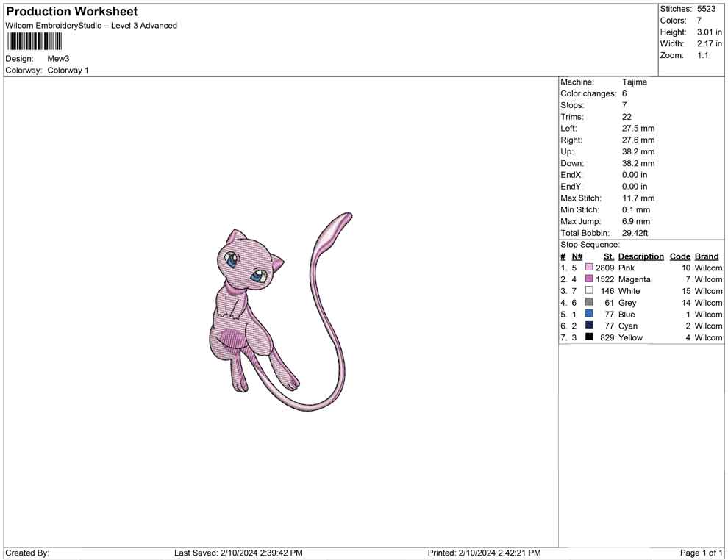728x560 pixels.
Task: Click the Colors value 7
Action: pos(699,21)
